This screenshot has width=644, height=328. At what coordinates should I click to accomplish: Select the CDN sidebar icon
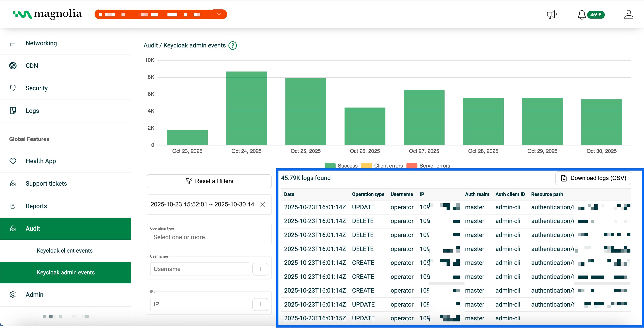click(13, 65)
